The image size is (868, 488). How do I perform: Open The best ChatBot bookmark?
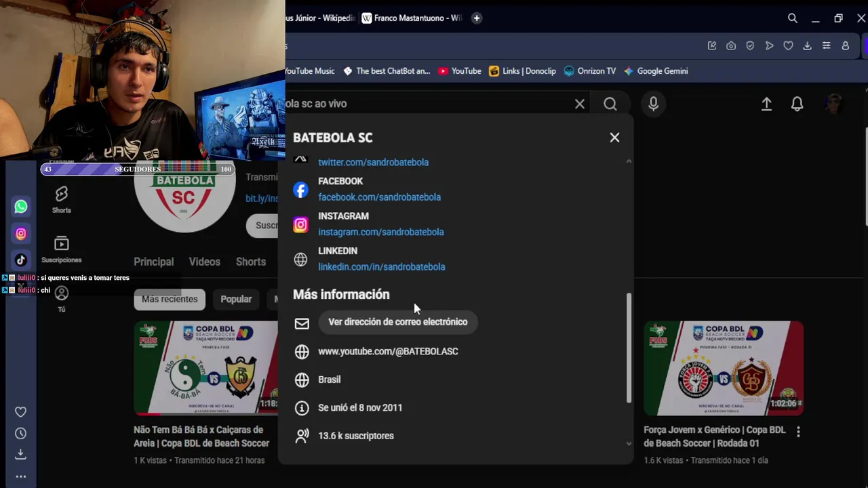click(387, 71)
